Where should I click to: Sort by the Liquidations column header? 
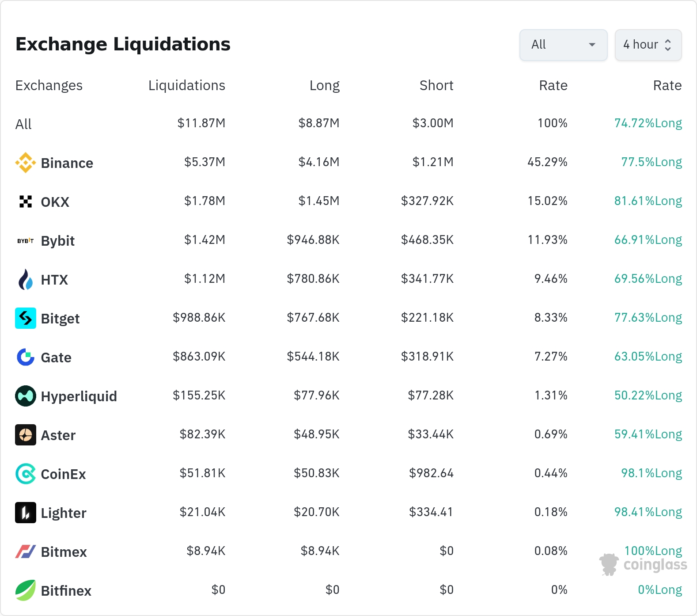coord(186,85)
